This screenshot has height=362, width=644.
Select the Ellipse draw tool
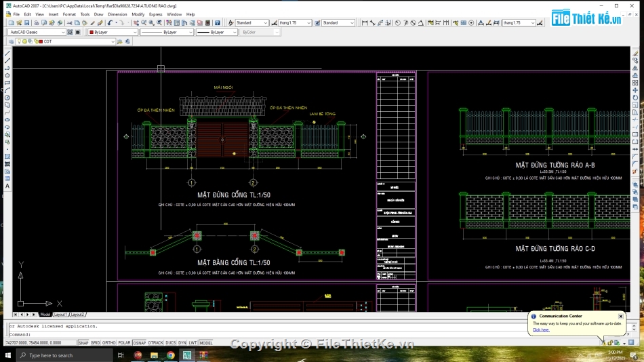pos(7,120)
